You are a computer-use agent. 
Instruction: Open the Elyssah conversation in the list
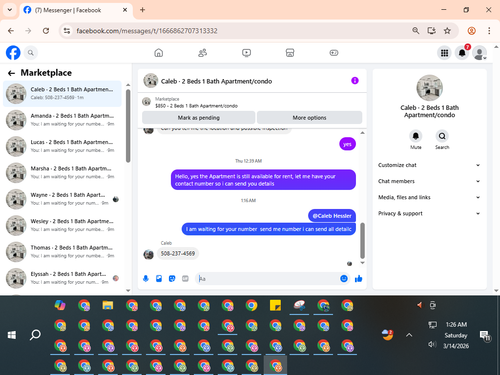(x=62, y=278)
